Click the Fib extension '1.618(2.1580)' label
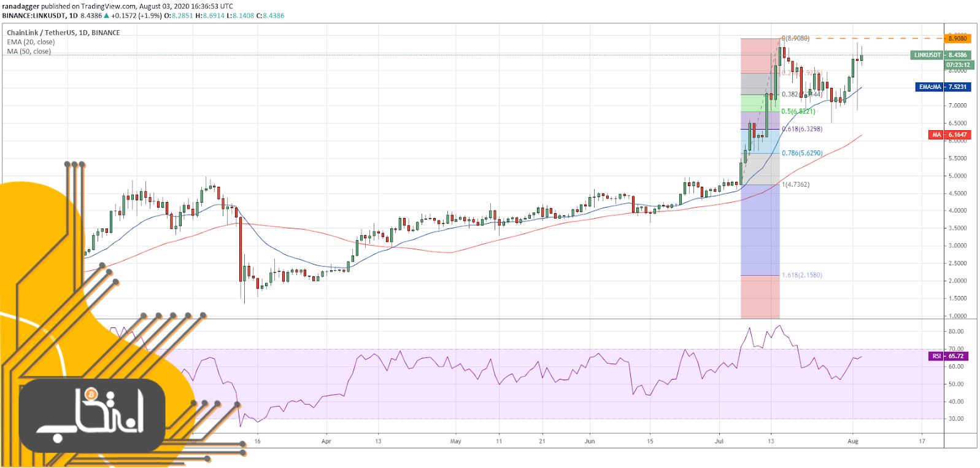The width and height of the screenshot is (980, 468). point(802,275)
